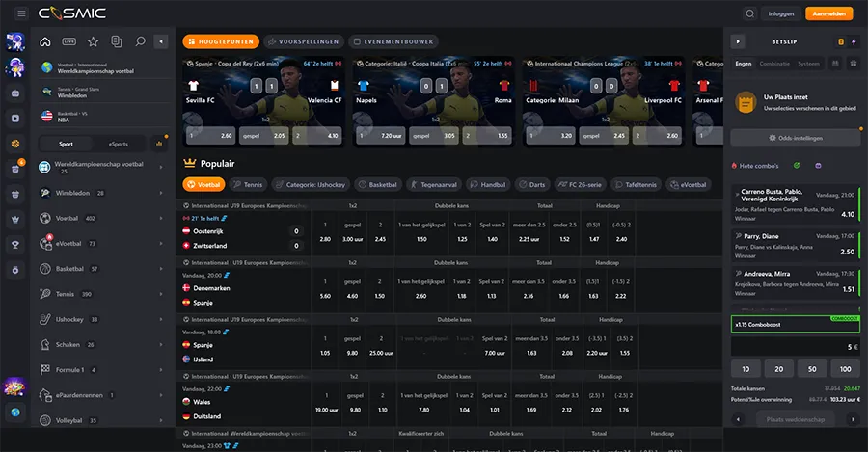Open the Live events icon
Image resolution: width=868 pixels, height=452 pixels.
coord(69,41)
